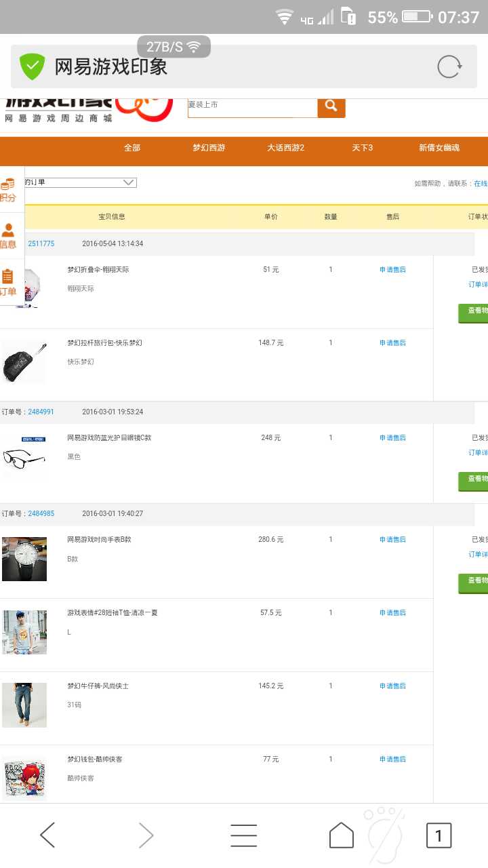Click the orange search magnifier button

[x=331, y=105]
